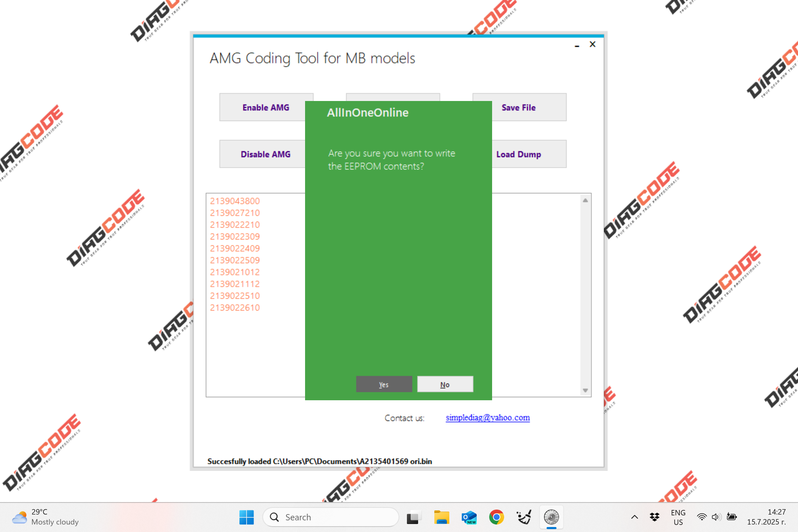Expand the hidden system tray icons
The image size is (798, 532).
(635, 517)
